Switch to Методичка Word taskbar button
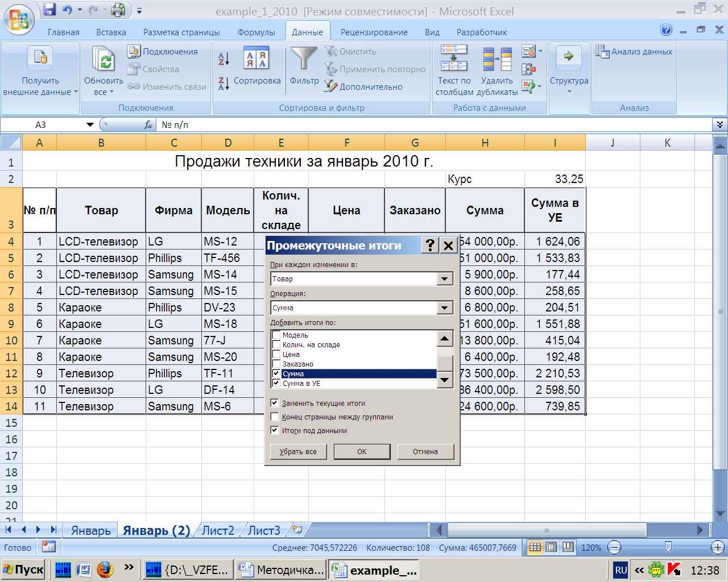This screenshot has height=582, width=728. [x=282, y=569]
